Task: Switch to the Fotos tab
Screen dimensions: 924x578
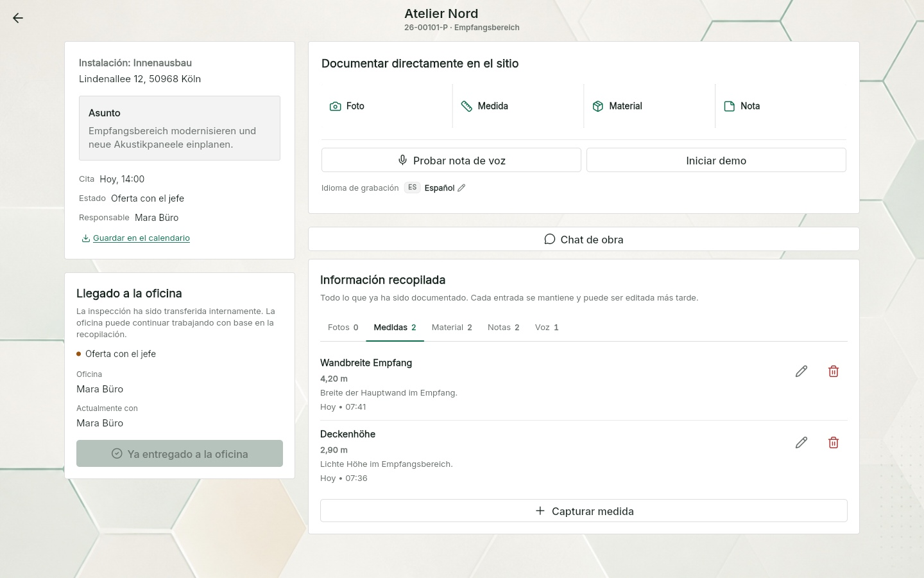Action: pos(343,328)
